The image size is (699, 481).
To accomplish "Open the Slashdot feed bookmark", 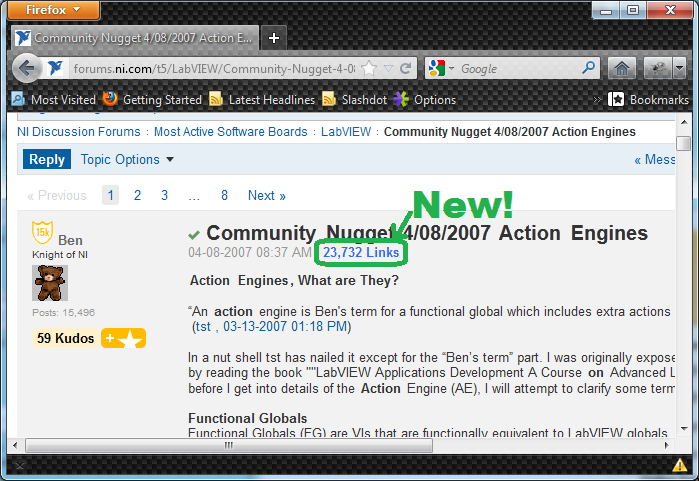I will [354, 99].
